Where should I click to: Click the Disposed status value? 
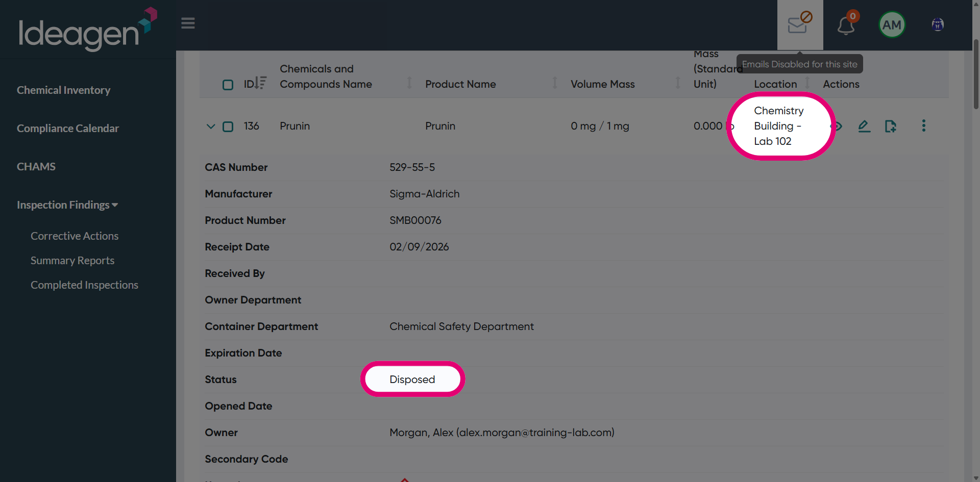pyautogui.click(x=412, y=379)
